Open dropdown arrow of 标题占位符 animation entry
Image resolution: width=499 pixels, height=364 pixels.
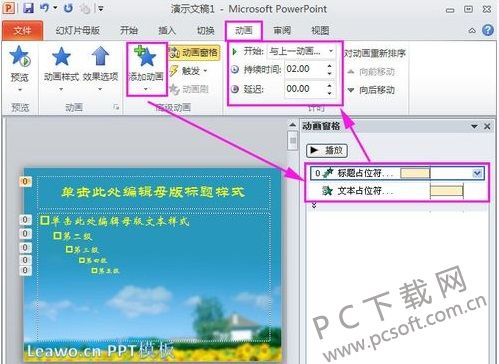pos(477,173)
